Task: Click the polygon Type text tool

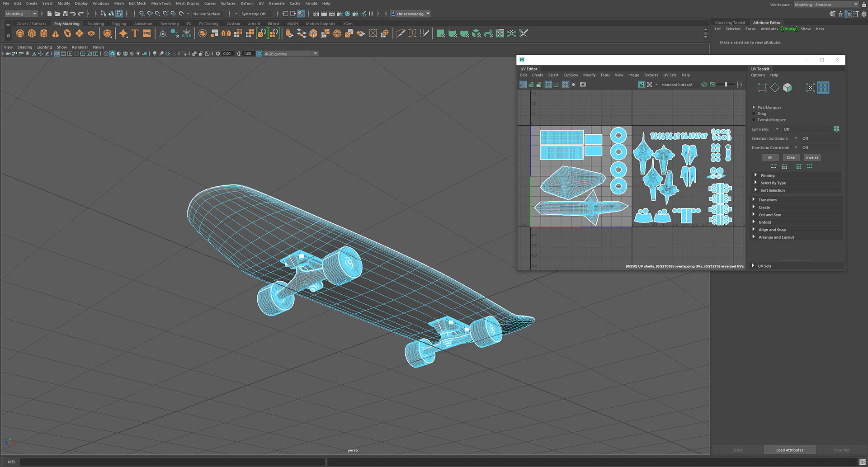Action: [x=135, y=33]
